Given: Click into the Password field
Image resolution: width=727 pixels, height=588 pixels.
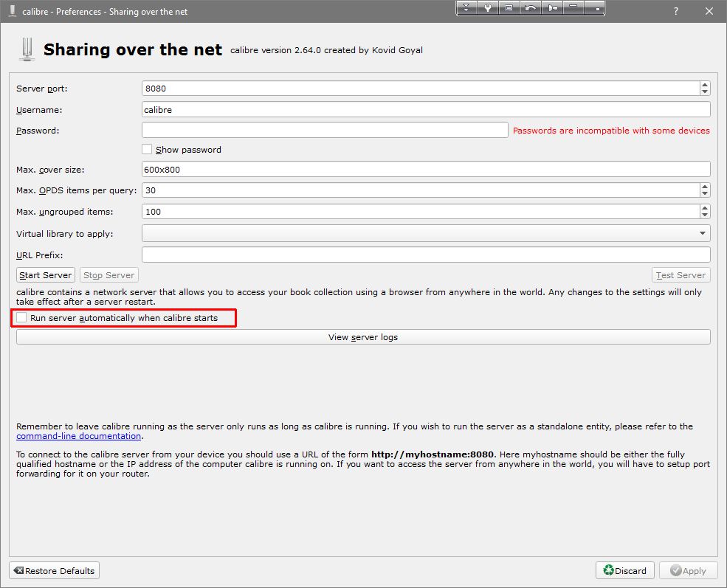Looking at the screenshot, I should point(325,130).
